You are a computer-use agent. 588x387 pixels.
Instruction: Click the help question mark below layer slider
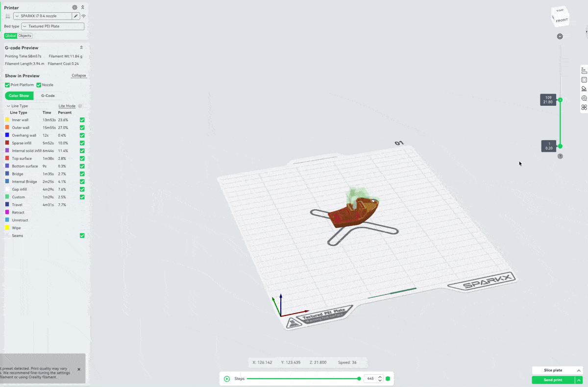tap(560, 156)
